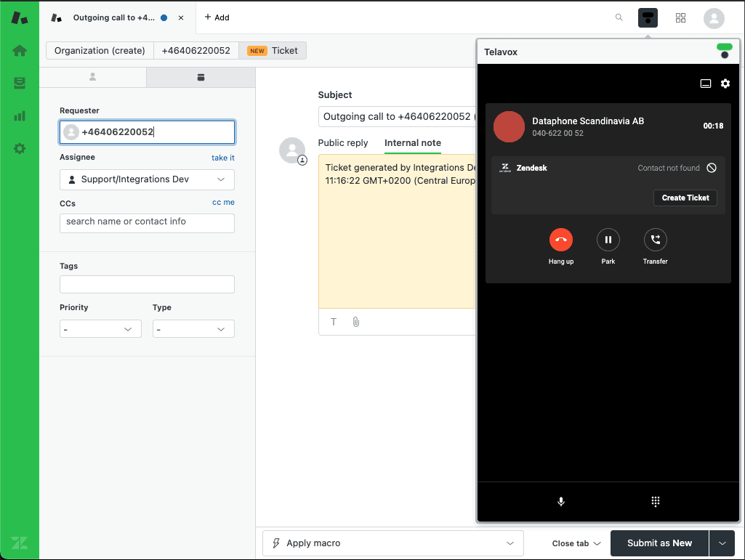Open the Telavox settings gear
Screen dimensions: 745x560
(x=725, y=84)
